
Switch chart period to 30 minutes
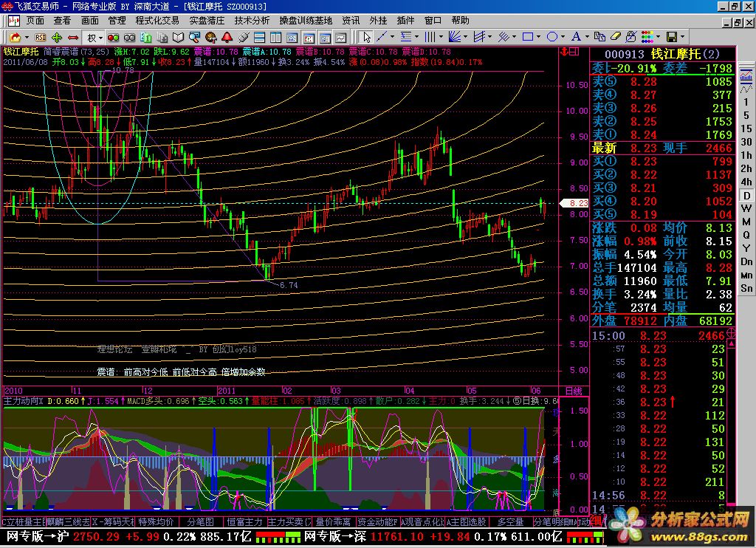[746, 142]
